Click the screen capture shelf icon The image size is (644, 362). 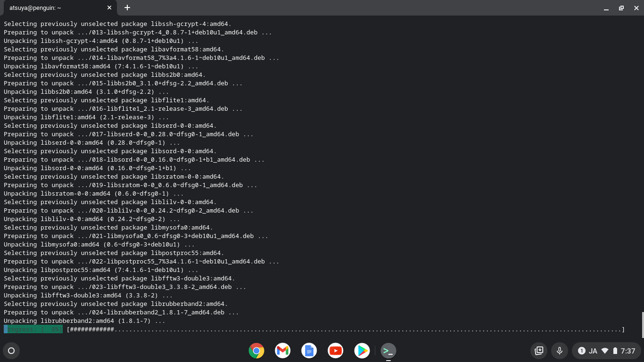(538, 351)
